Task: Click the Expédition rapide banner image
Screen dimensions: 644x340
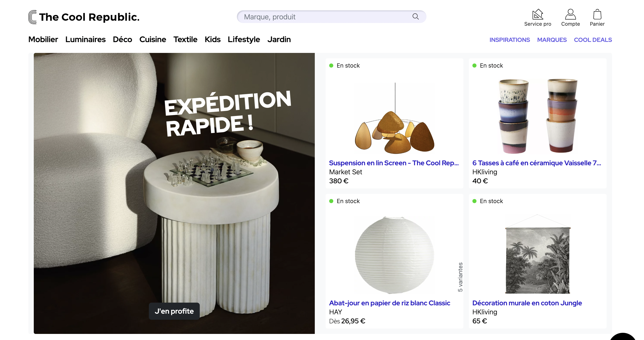Action: (x=174, y=193)
